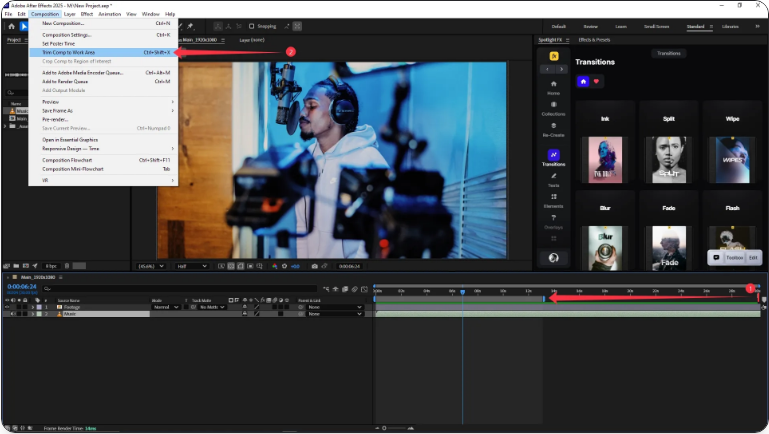Toggle visibility eye of Footage layer
Viewport: 769px width, 434px height.
[x=8, y=307]
